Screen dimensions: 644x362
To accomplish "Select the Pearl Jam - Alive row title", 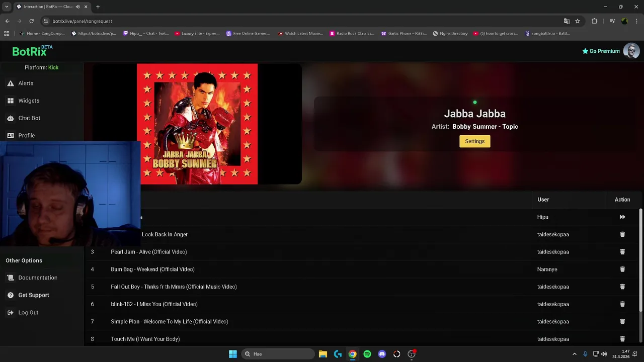I will click(x=148, y=252).
